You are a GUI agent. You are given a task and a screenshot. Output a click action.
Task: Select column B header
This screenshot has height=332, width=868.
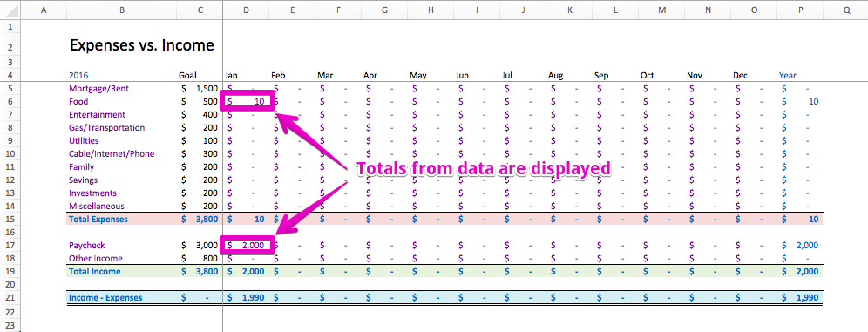(x=122, y=10)
